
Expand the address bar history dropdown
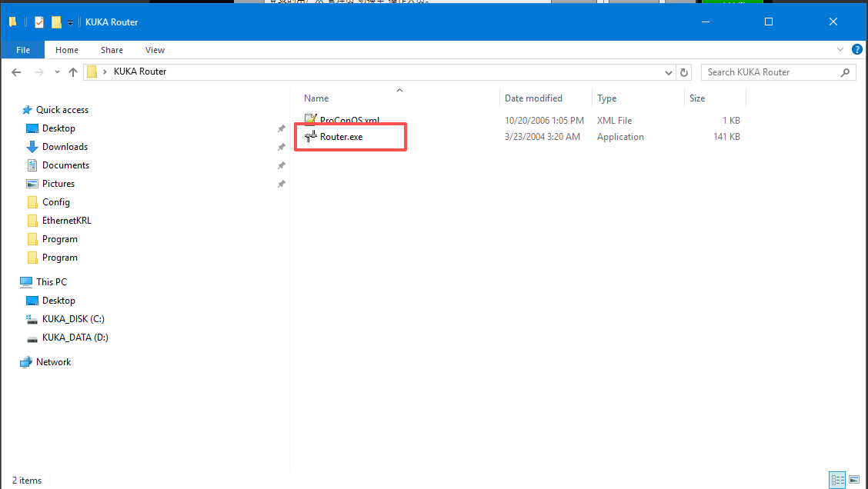pos(668,72)
